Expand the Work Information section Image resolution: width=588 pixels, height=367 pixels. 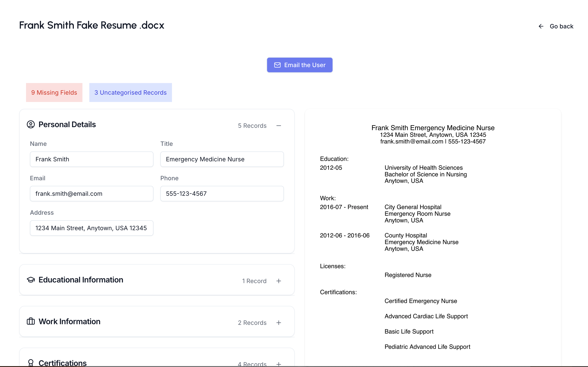(279, 323)
